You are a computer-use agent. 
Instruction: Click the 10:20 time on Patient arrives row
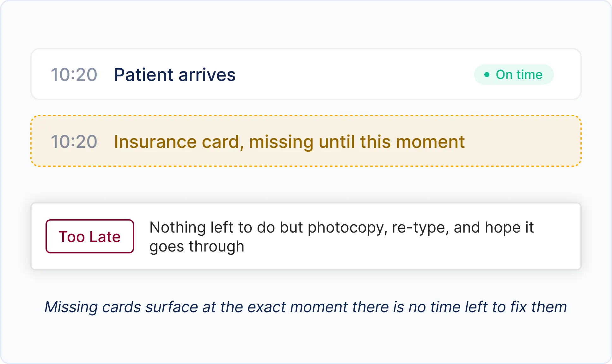click(x=74, y=75)
